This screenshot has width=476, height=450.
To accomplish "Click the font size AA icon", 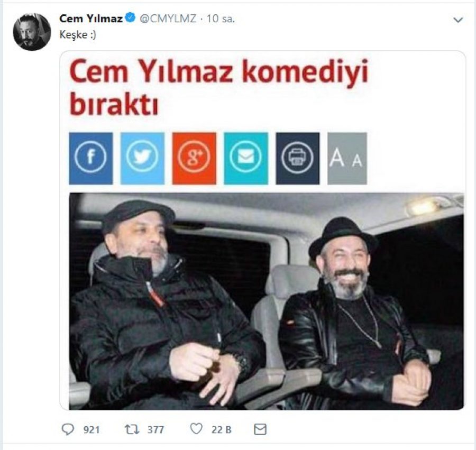I will (347, 158).
